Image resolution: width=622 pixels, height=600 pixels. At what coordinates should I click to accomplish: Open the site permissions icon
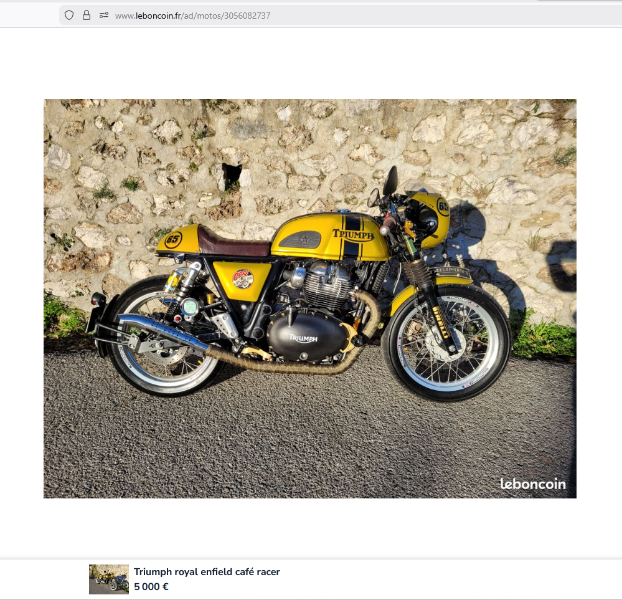tap(103, 15)
